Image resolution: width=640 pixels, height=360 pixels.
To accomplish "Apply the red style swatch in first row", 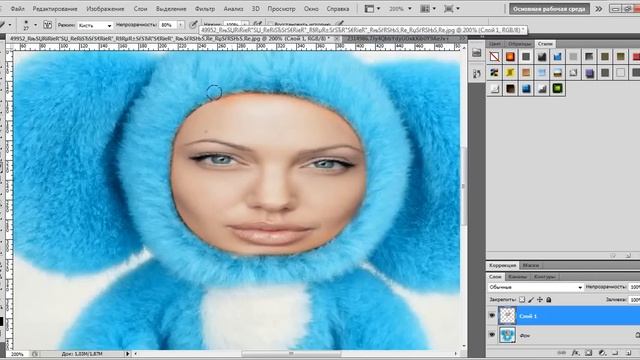I will tap(636, 57).
